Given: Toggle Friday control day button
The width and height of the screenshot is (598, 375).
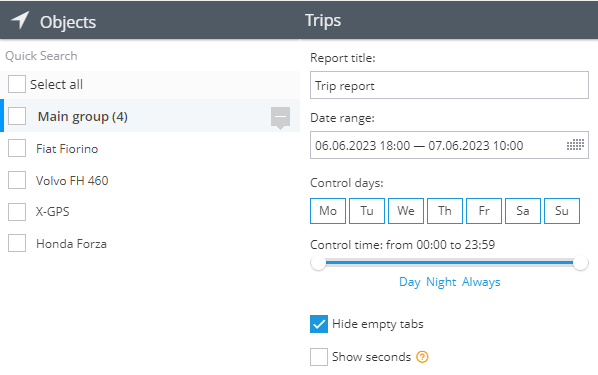Looking at the screenshot, I should (x=484, y=211).
